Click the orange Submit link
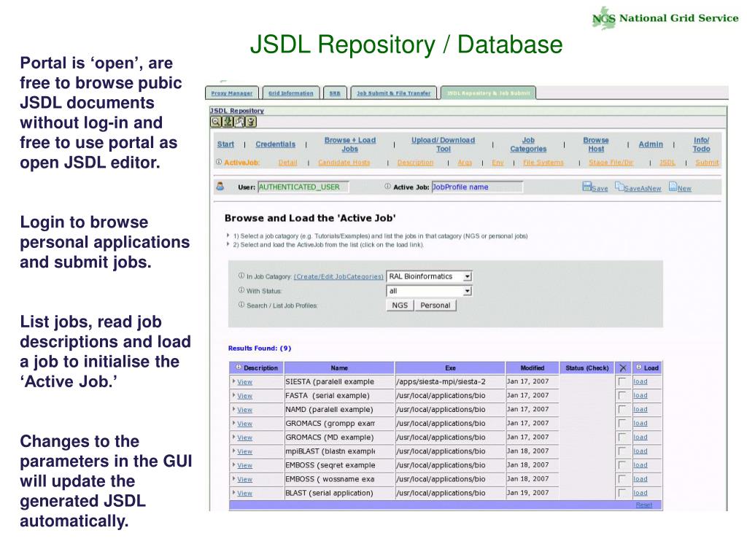 point(707,163)
